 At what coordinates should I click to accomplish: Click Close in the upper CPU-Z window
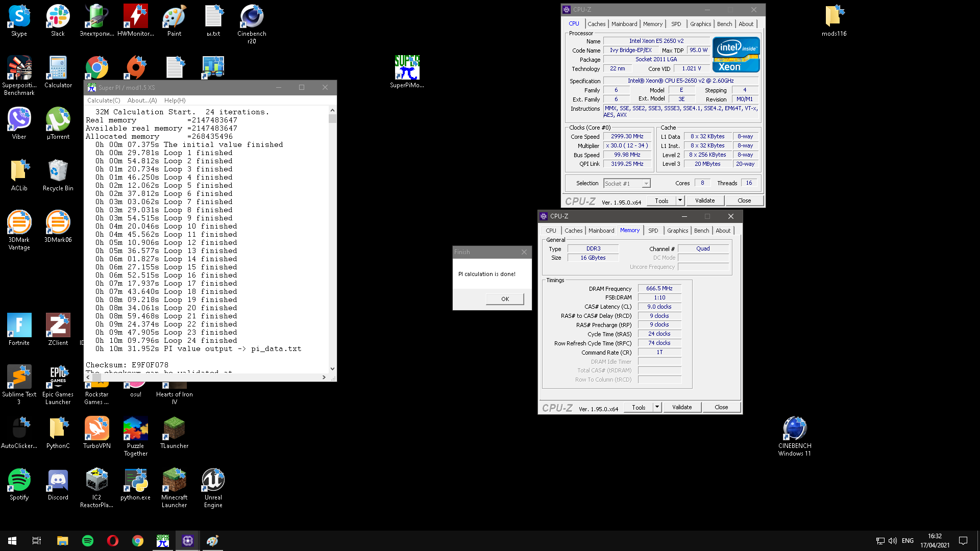744,201
